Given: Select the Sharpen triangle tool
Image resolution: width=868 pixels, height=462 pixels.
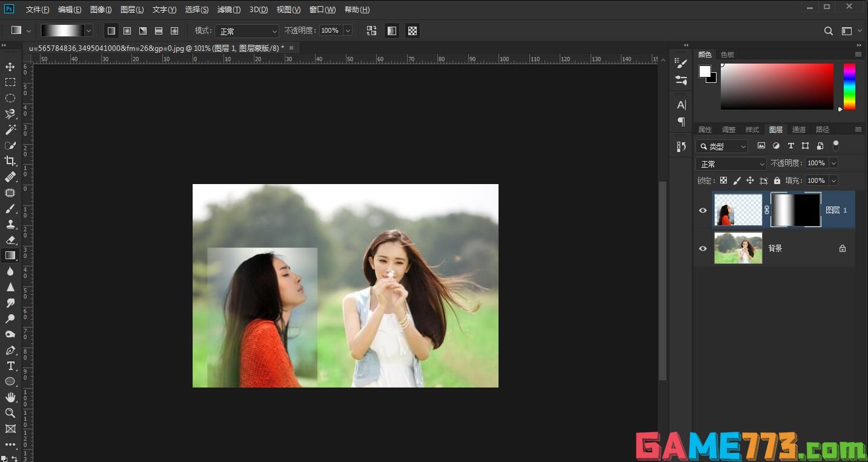Looking at the screenshot, I should click(x=10, y=287).
